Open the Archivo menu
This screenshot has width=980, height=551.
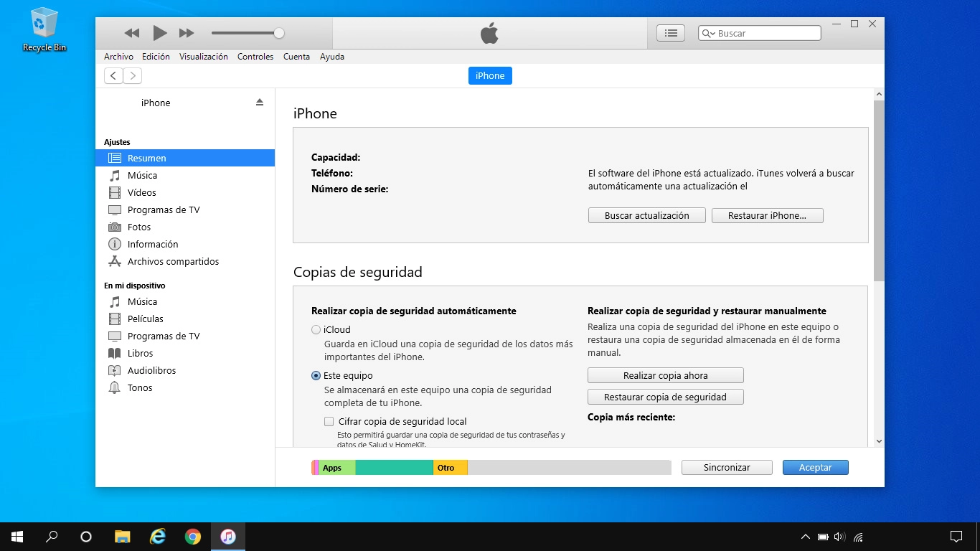click(118, 57)
